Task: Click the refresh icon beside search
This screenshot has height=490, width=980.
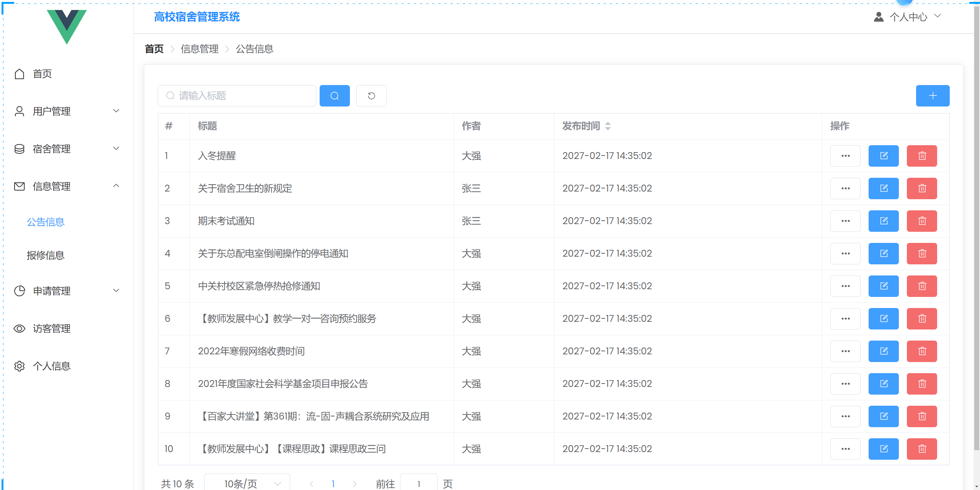Action: coord(371,96)
